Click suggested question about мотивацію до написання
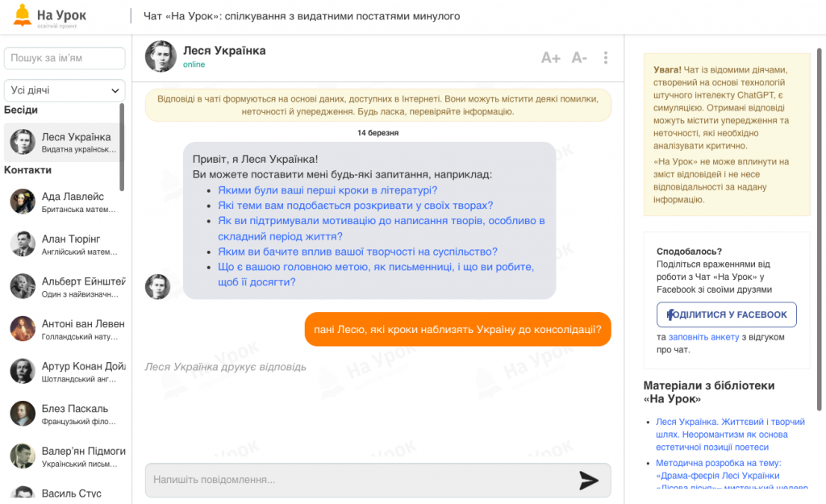 (382, 228)
